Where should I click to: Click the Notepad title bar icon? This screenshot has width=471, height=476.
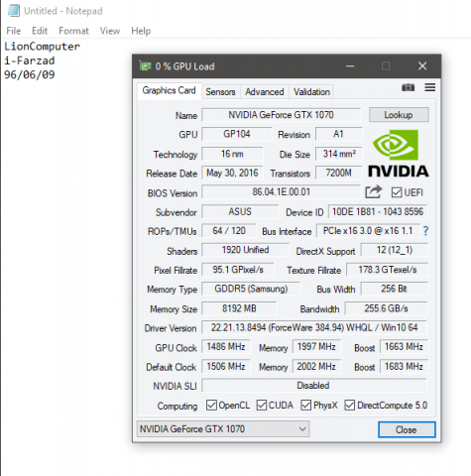[14, 11]
